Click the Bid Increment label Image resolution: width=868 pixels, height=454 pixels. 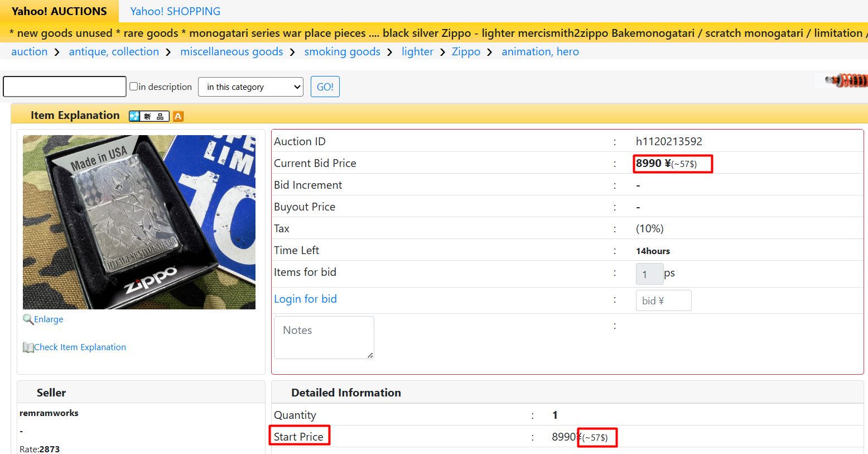pos(308,185)
